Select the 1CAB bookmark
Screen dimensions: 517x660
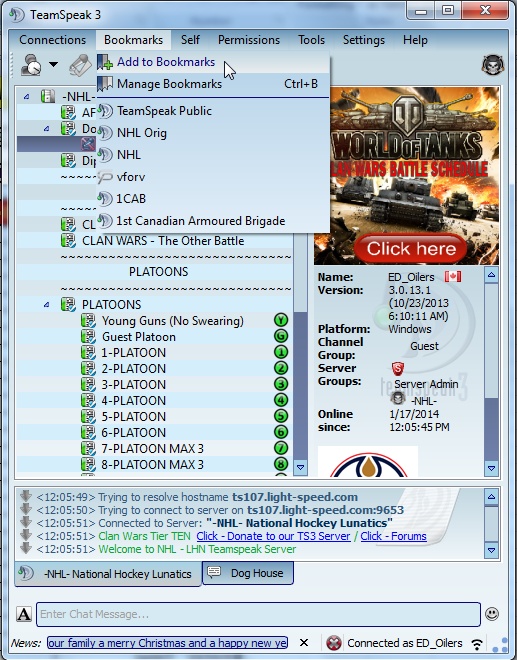coord(213,199)
